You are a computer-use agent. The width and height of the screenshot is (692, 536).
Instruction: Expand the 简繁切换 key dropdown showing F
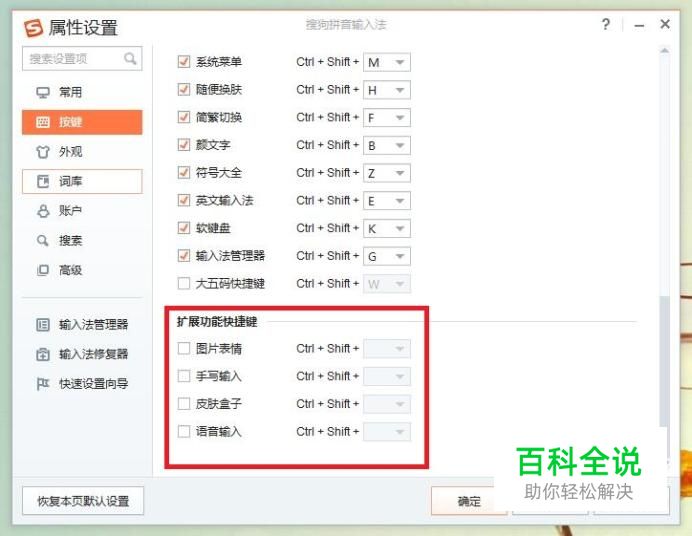pyautogui.click(x=387, y=118)
